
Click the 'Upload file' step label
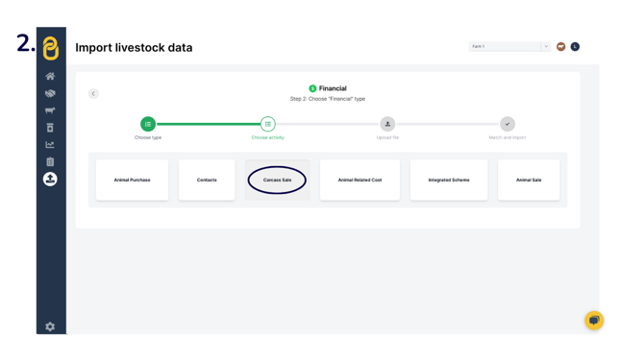coord(387,137)
